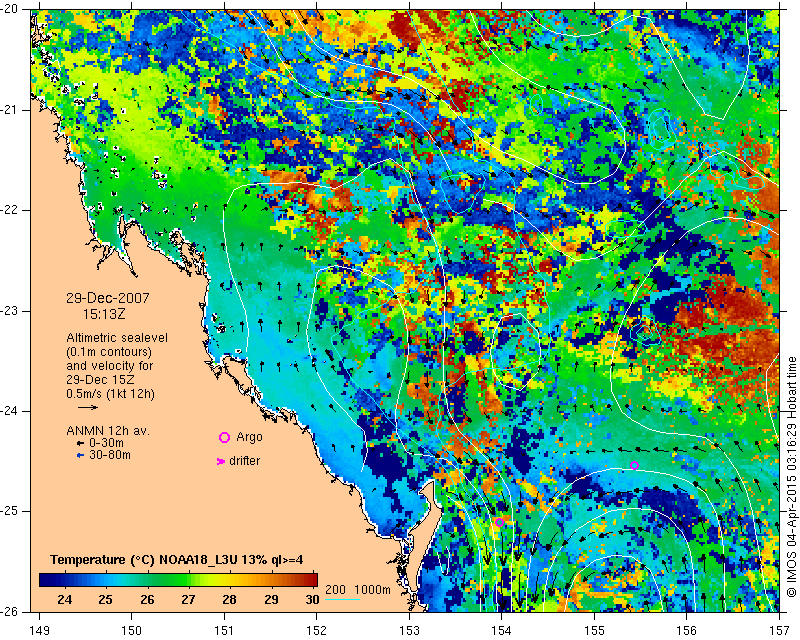Click longitude axis label '151'
This screenshot has height=640, width=800.
point(224,631)
